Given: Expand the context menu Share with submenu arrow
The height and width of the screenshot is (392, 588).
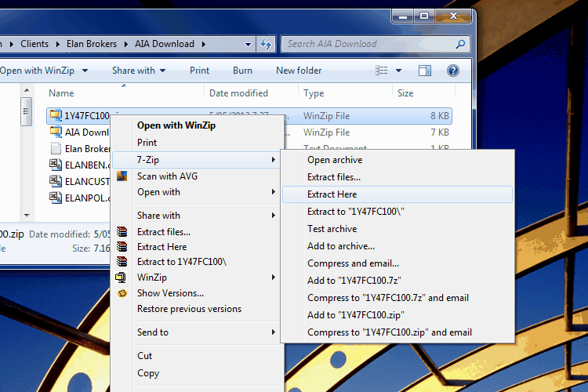Looking at the screenshot, I should tap(274, 216).
